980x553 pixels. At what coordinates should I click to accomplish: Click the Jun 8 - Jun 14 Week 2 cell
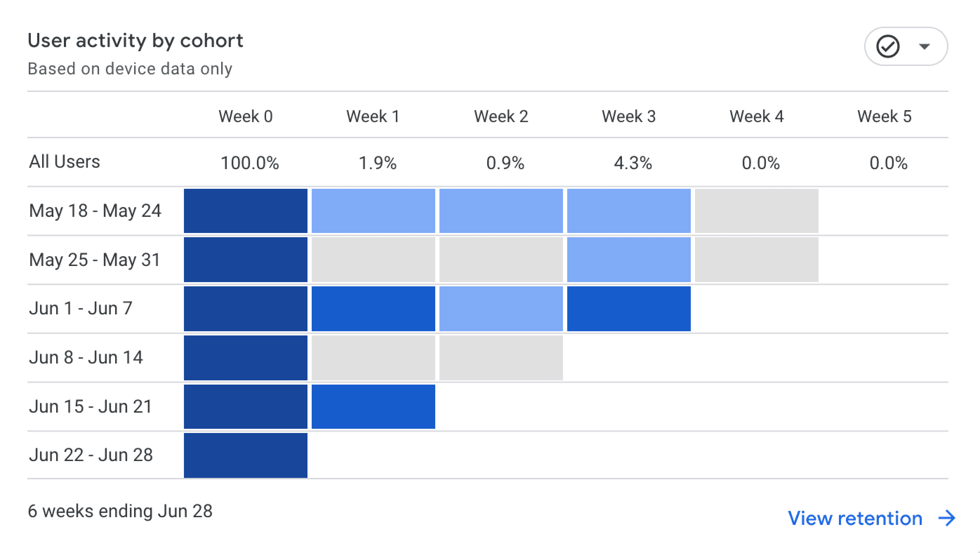click(x=501, y=358)
